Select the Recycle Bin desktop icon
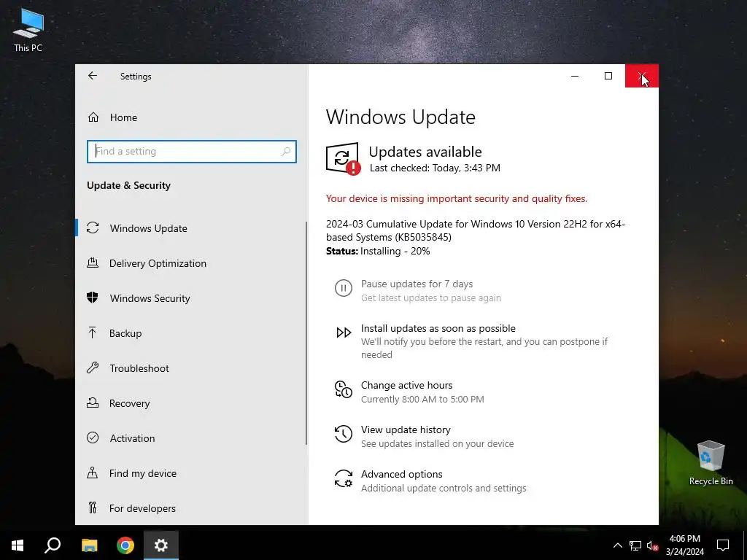Image resolution: width=747 pixels, height=560 pixels. (x=711, y=463)
